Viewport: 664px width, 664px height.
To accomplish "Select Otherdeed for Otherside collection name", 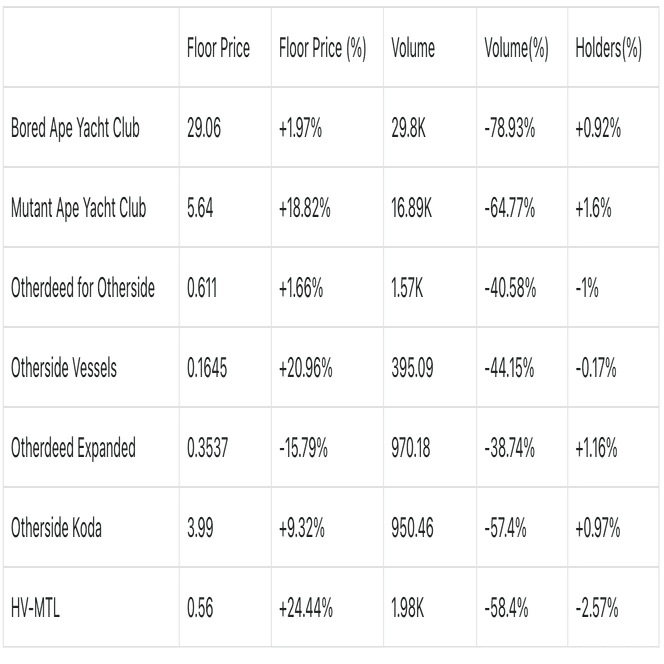I will click(x=82, y=289).
